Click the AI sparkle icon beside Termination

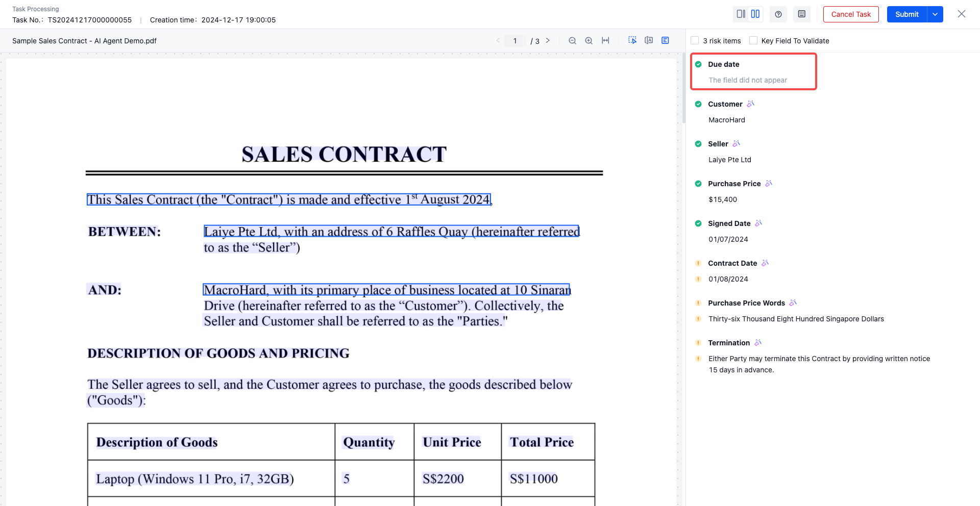(758, 342)
